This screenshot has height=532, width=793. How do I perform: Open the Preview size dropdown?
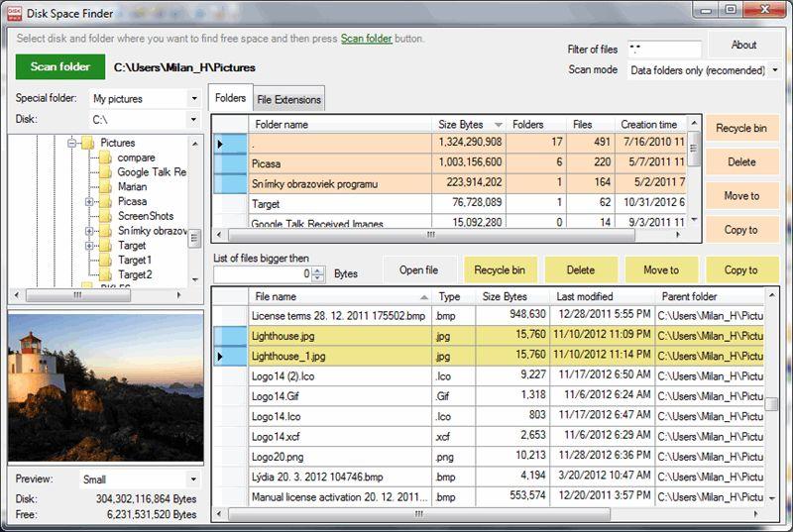pyautogui.click(x=193, y=479)
